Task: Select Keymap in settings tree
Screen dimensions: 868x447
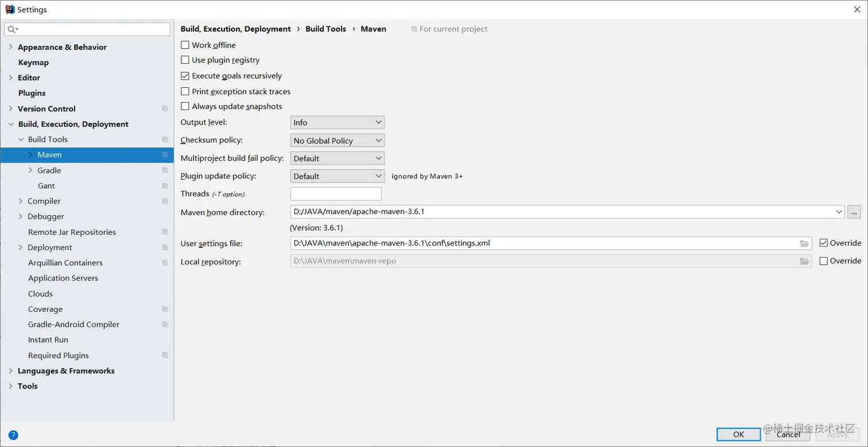Action: (33, 63)
